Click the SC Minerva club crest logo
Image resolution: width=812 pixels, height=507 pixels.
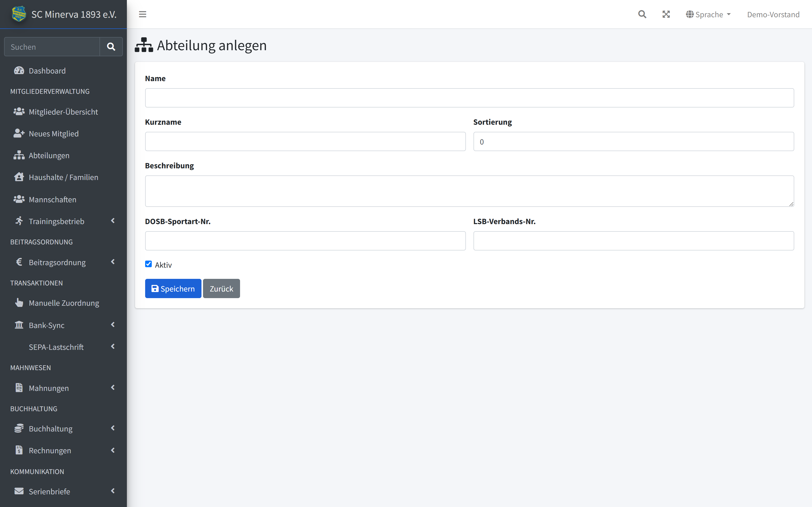pyautogui.click(x=19, y=14)
